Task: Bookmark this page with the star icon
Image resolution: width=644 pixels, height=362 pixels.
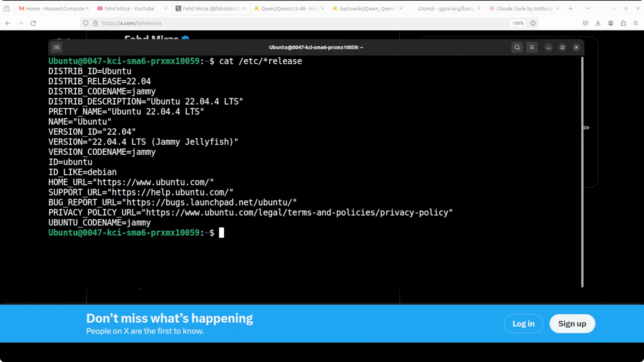Action: coord(533,23)
